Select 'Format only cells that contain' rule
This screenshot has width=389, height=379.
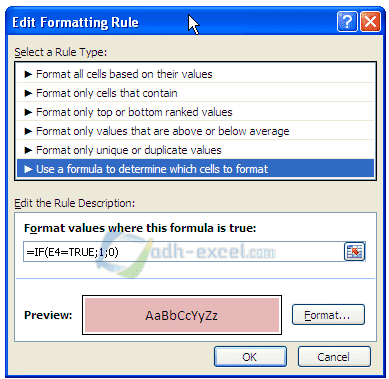pos(195,93)
